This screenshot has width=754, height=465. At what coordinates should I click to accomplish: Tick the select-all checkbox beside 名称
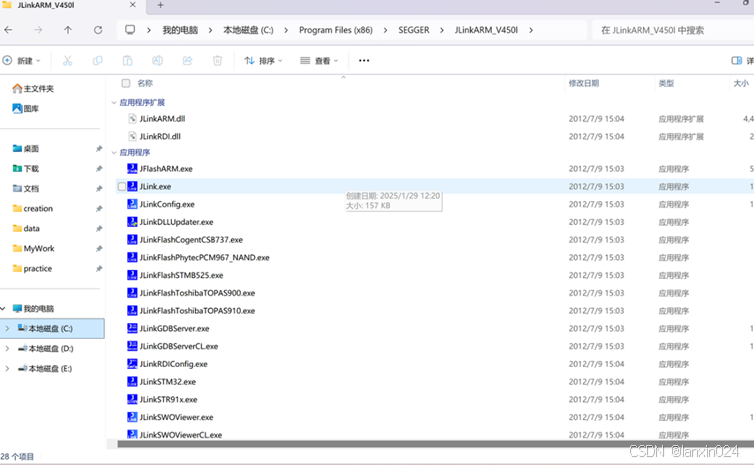tap(126, 83)
